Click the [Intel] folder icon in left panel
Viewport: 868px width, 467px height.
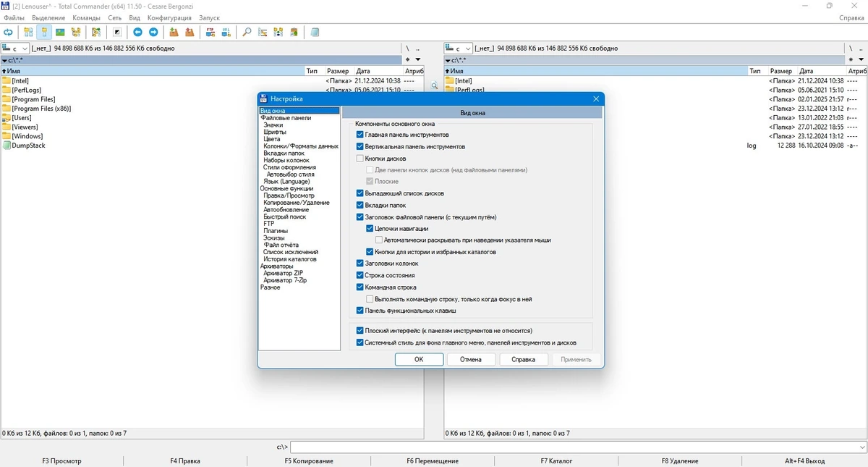coord(7,81)
